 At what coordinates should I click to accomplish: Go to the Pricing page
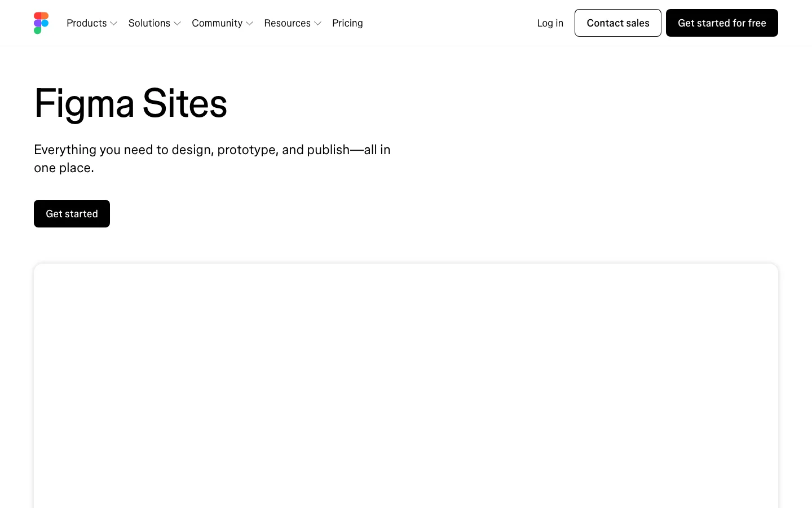coord(347,23)
